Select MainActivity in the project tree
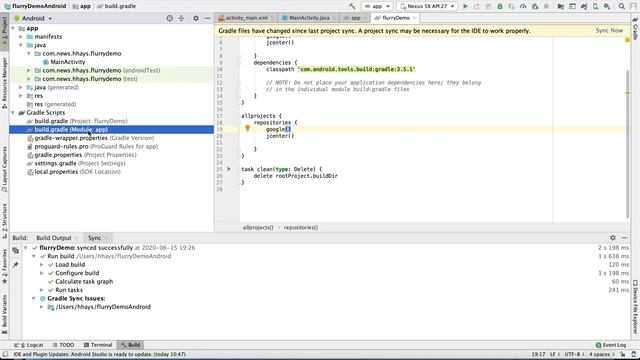This screenshot has width=640, height=360. [68, 62]
